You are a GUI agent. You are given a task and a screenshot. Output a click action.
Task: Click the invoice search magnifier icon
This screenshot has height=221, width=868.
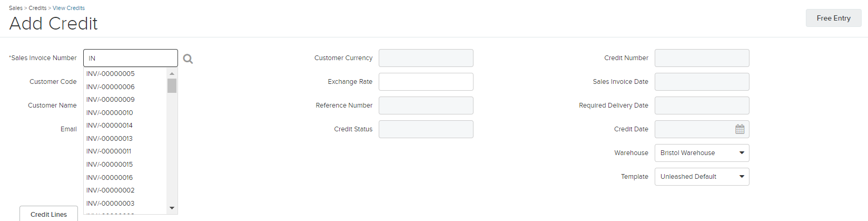pyautogui.click(x=188, y=59)
